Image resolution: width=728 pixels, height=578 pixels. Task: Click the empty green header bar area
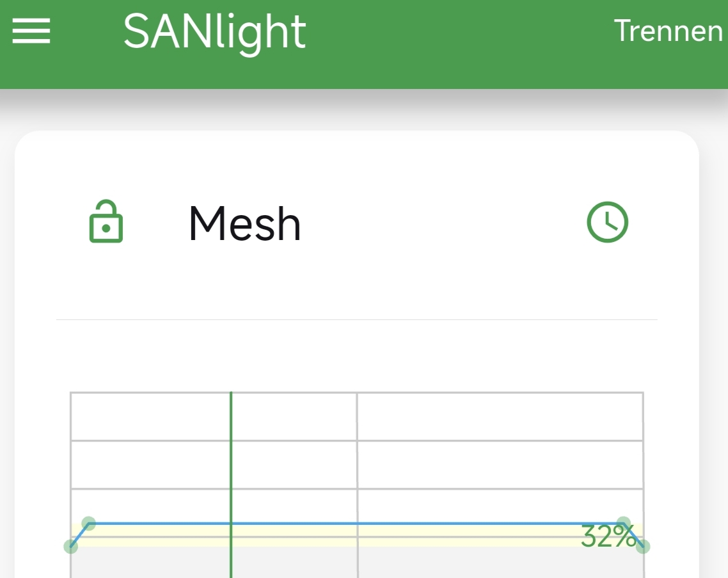pos(460,44)
